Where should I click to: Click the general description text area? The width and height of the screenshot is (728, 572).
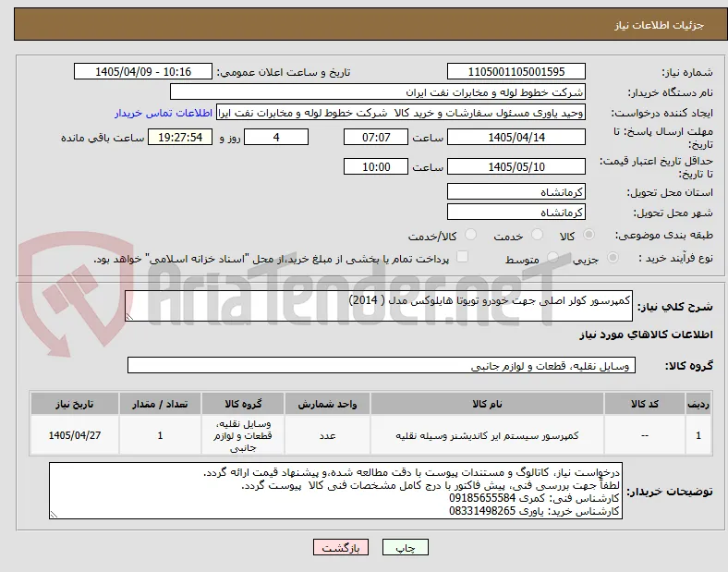point(379,306)
